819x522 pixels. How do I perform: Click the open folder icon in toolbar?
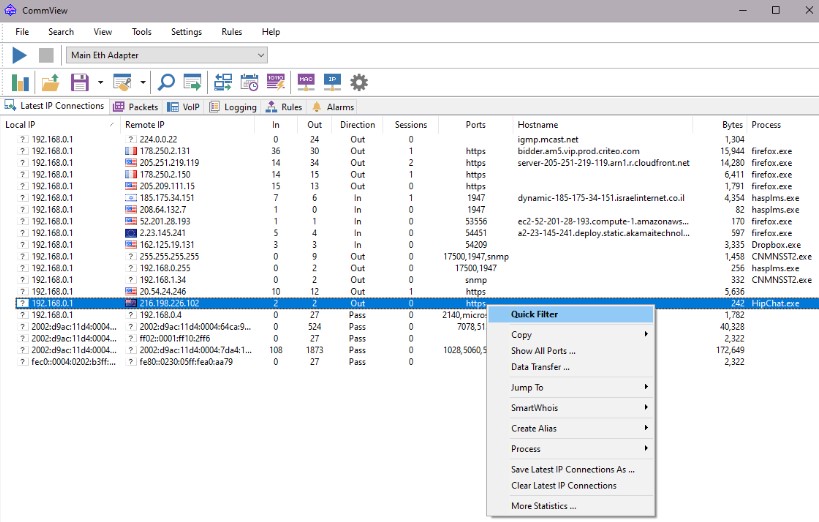point(50,82)
